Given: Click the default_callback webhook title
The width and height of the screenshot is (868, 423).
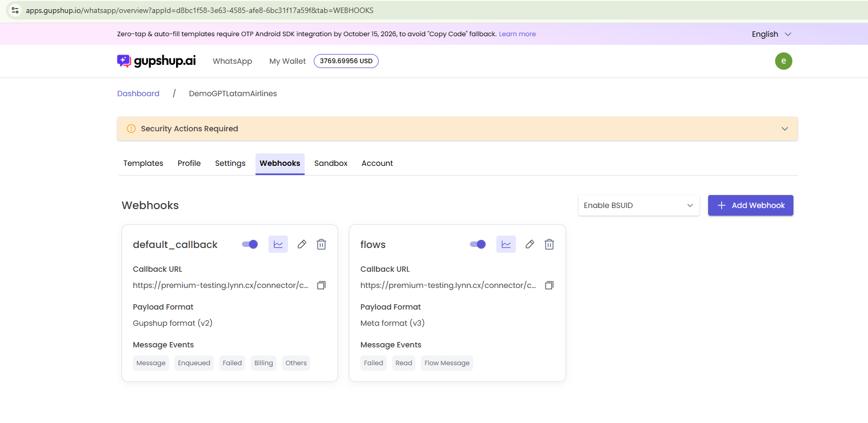Looking at the screenshot, I should click(175, 245).
